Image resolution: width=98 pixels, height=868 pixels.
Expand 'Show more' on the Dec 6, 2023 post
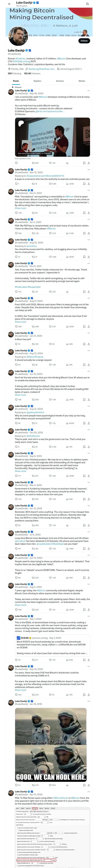[20, 208]
